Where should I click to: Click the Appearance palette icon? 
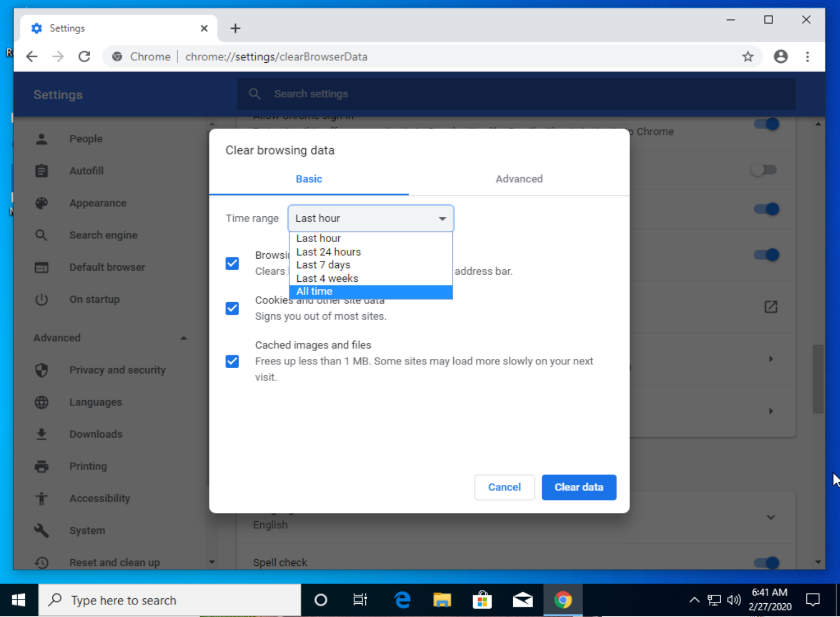pos(41,203)
